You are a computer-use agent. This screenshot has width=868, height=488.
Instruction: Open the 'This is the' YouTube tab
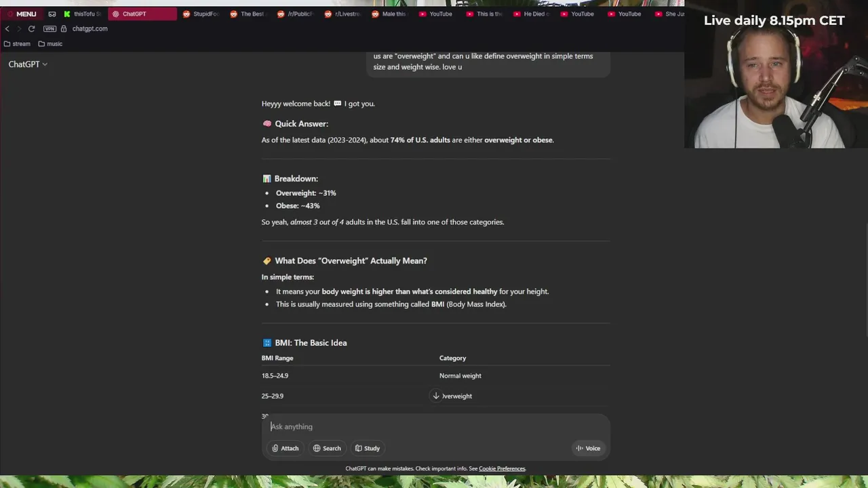tap(484, 14)
